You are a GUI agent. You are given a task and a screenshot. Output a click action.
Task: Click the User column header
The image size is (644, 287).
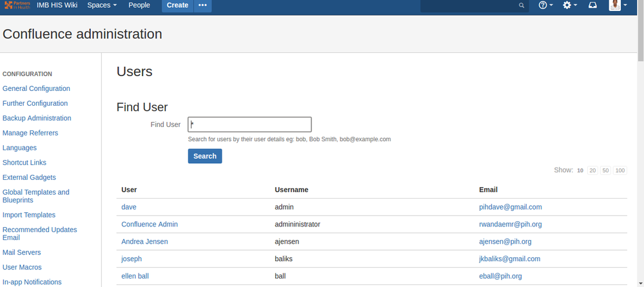pos(129,190)
